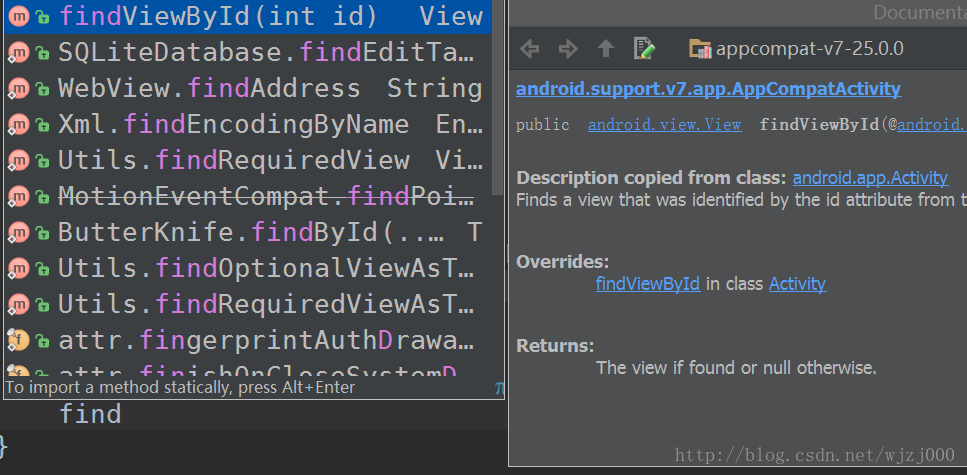Select deprecated MotionEventCompat.findPoi entry
The width and height of the screenshot is (967, 475).
[248, 196]
